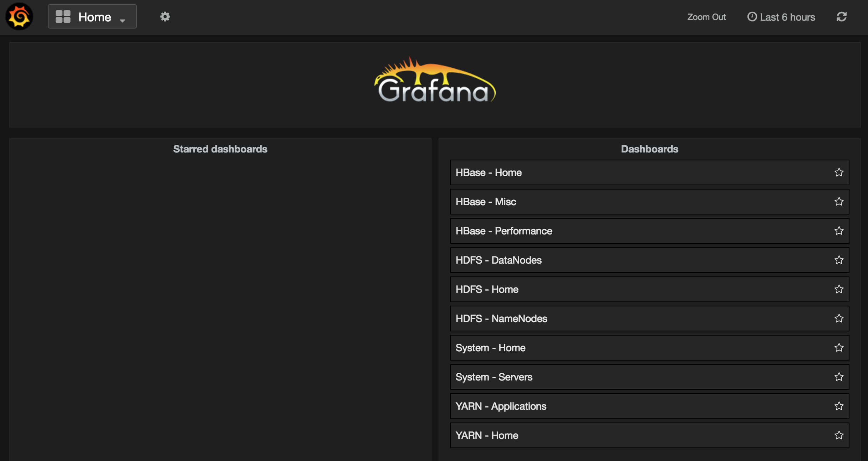Click the Zoom Out time range button
Screen dimensions: 868x461
coord(706,17)
